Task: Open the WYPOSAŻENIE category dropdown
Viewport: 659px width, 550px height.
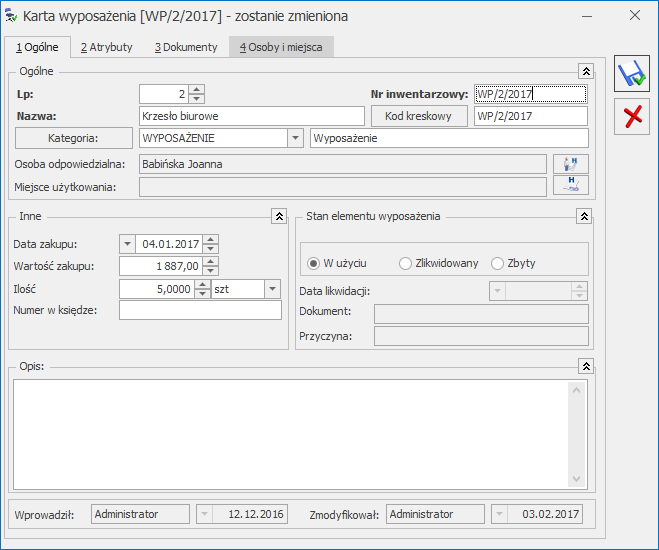Action: (295, 138)
